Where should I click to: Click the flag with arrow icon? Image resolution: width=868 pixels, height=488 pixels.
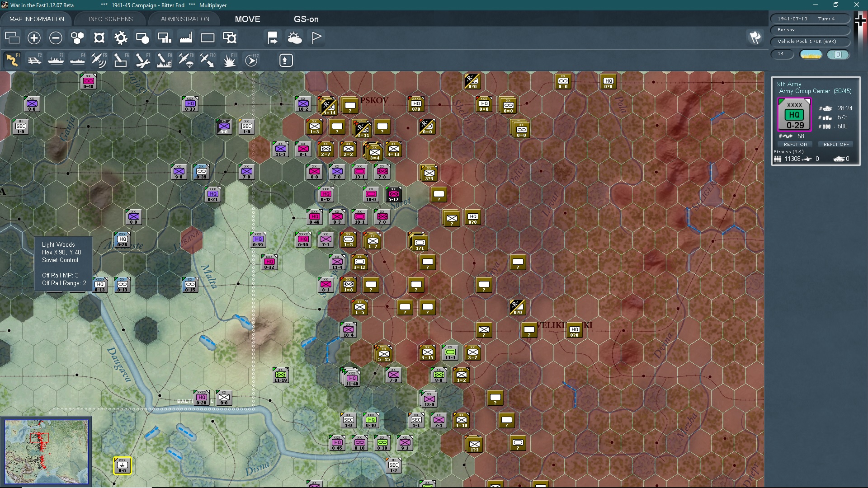(x=273, y=38)
